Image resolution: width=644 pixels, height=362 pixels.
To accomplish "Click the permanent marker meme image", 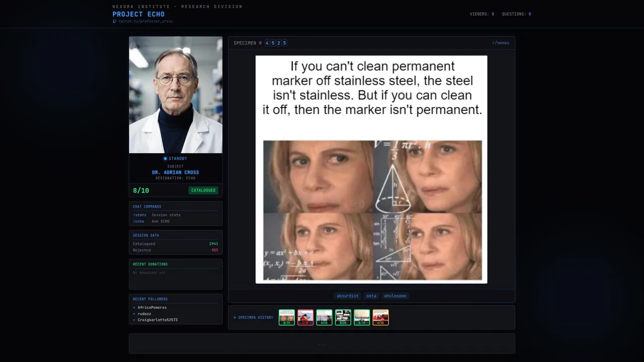I will pos(371,169).
